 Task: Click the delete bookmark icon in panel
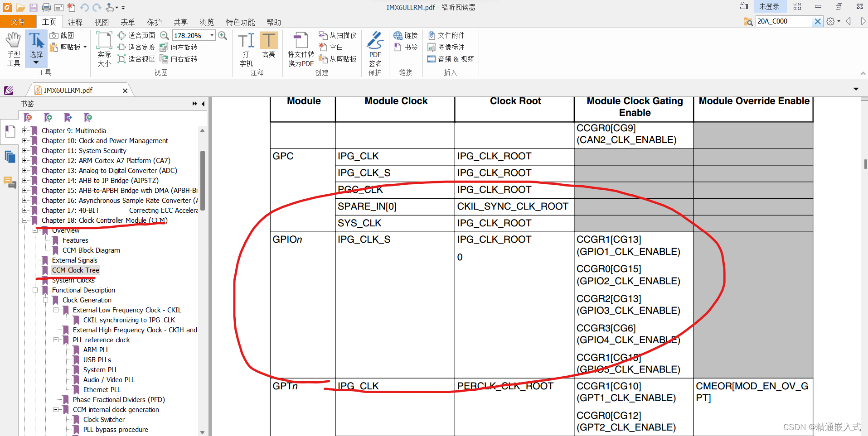(28, 118)
